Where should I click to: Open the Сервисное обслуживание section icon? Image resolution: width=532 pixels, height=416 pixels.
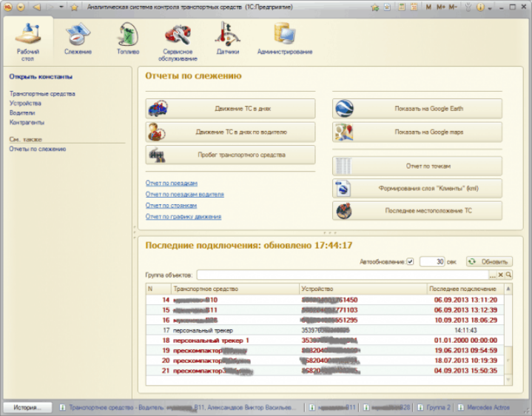click(x=178, y=34)
